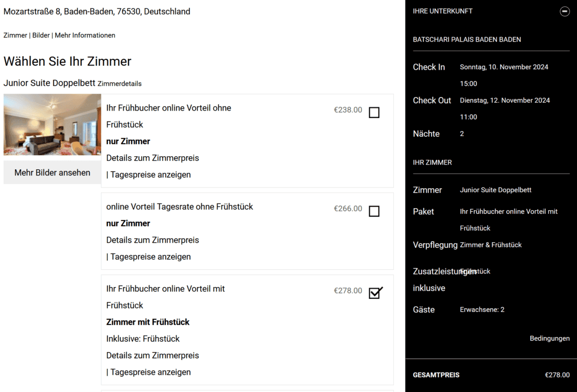Open Mehr Informationen link

click(x=85, y=35)
